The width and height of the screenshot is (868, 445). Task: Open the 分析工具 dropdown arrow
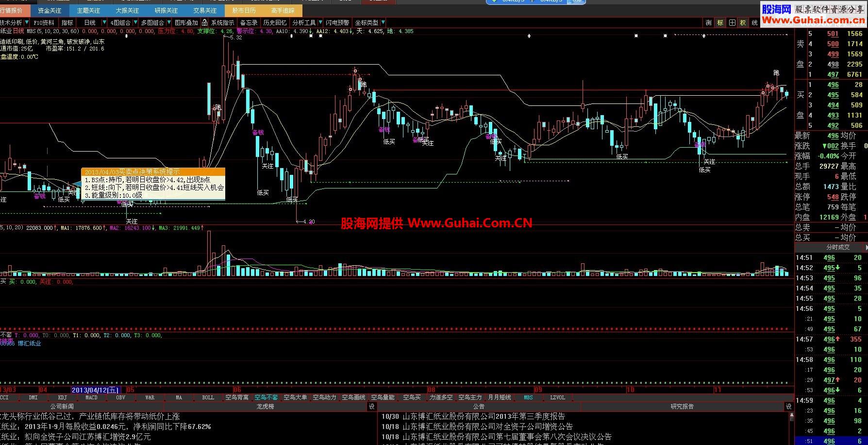[320, 22]
